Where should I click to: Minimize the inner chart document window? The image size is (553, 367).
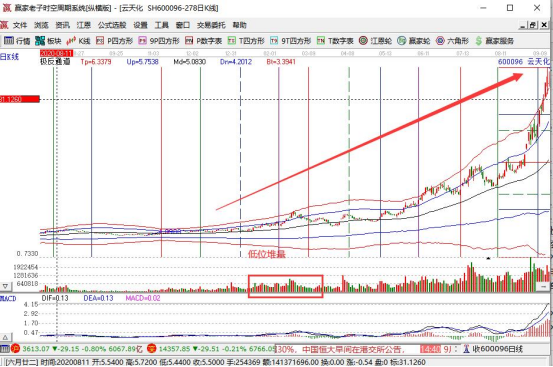click(522, 25)
